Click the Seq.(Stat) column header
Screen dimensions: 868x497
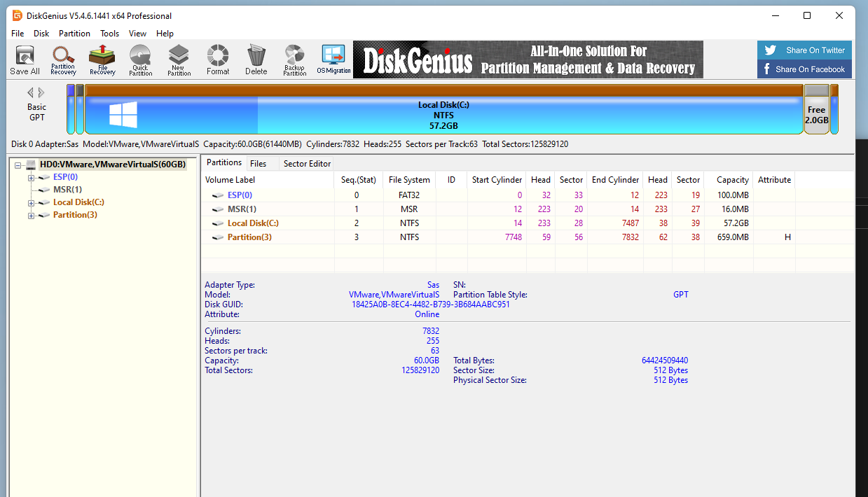click(359, 180)
